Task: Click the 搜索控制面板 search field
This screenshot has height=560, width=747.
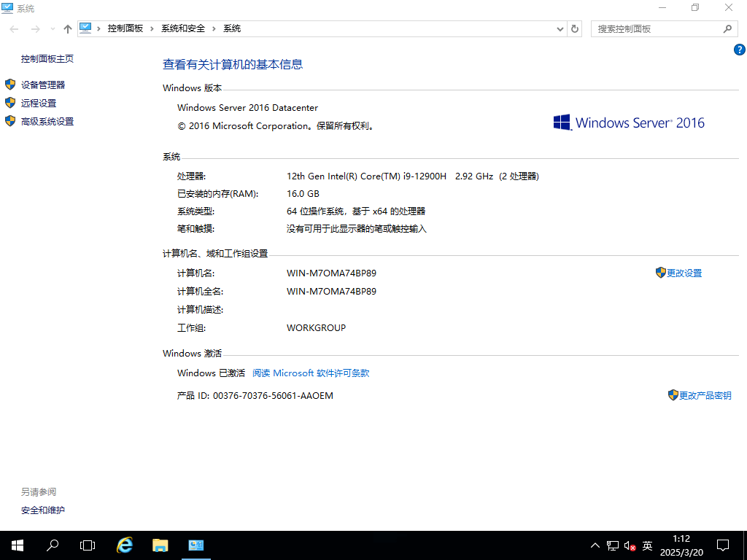Action: pos(657,28)
